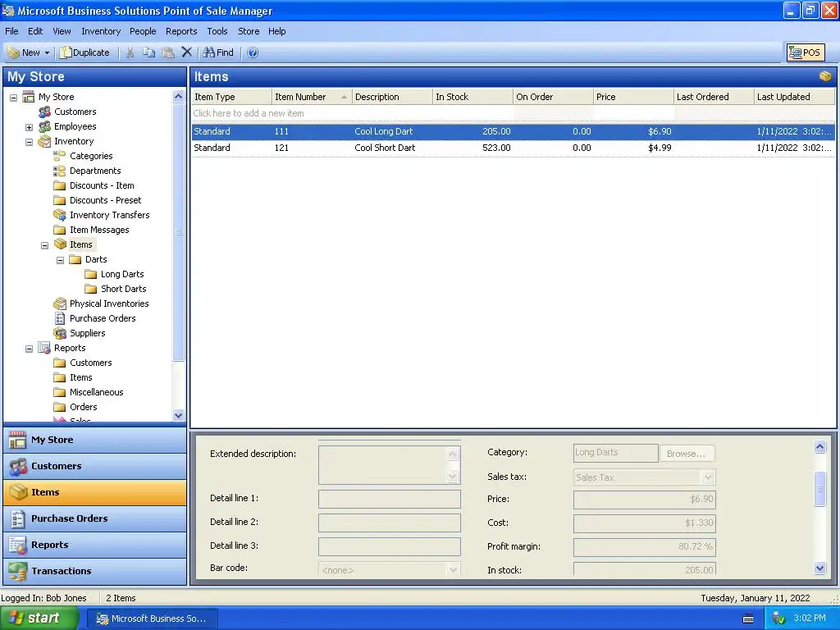The height and width of the screenshot is (630, 840).
Task: Launch POS from the toolbar button
Action: [x=806, y=52]
